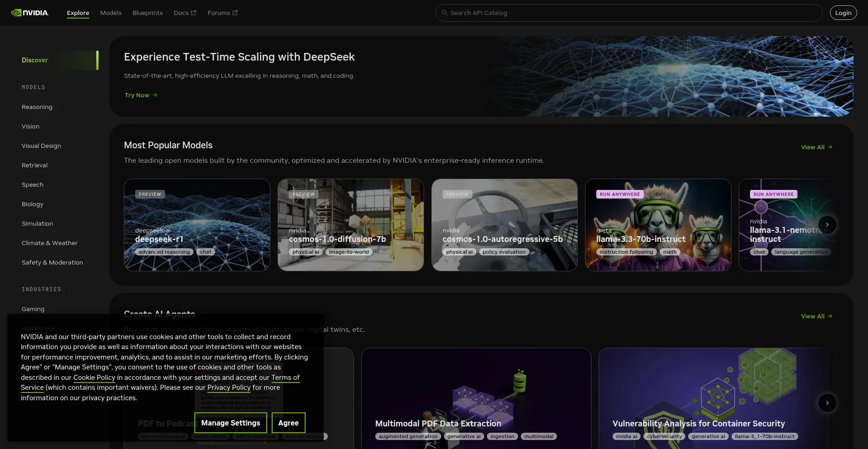Open the Cookie Policy link
This screenshot has width=868, height=449.
pyautogui.click(x=94, y=378)
